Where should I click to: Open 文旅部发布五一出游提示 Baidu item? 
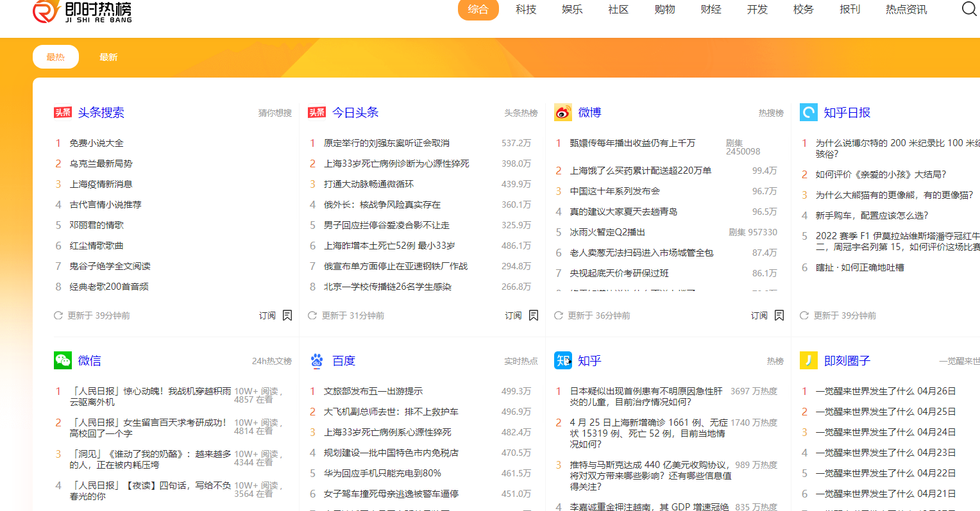(x=373, y=391)
